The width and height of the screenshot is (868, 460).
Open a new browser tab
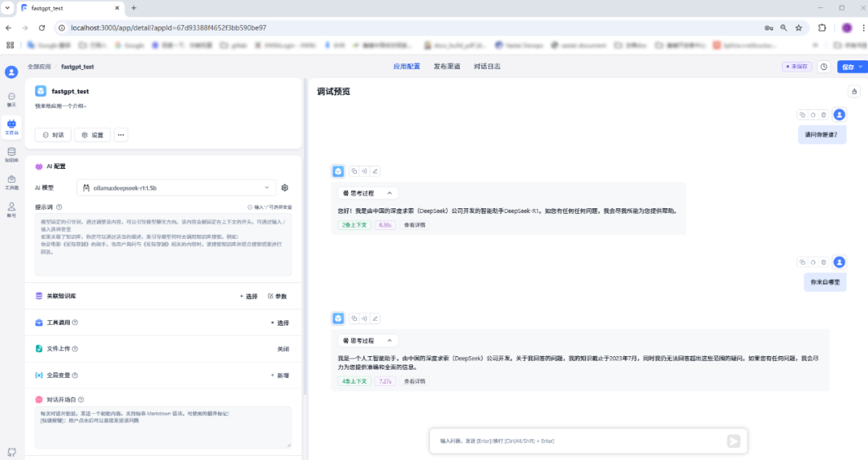133,8
